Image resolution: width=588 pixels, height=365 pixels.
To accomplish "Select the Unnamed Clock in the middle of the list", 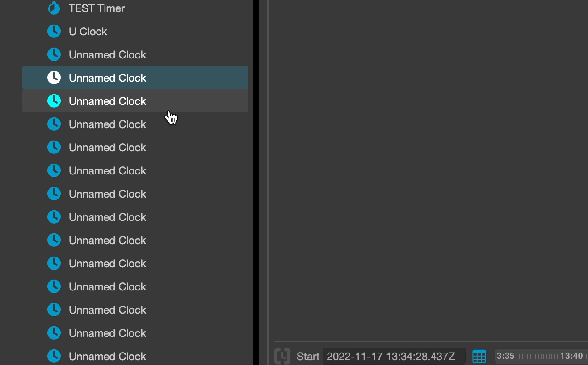I will click(107, 194).
